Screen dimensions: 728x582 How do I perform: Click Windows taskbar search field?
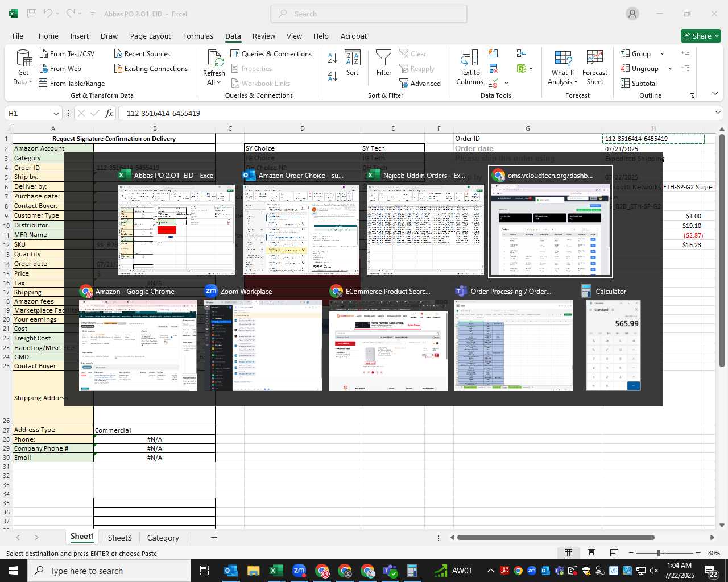tap(109, 571)
